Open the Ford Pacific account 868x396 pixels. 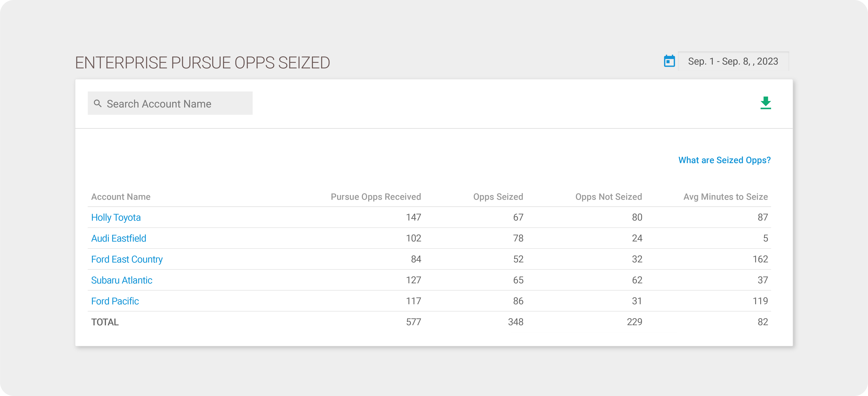(x=115, y=301)
